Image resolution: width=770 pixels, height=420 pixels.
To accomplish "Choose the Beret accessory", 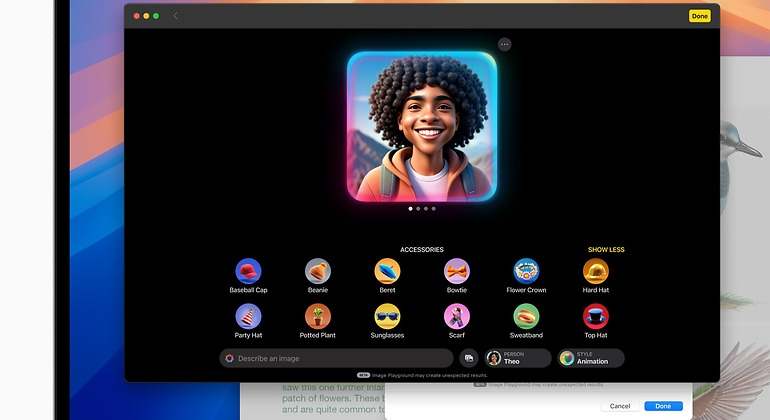I will point(387,271).
